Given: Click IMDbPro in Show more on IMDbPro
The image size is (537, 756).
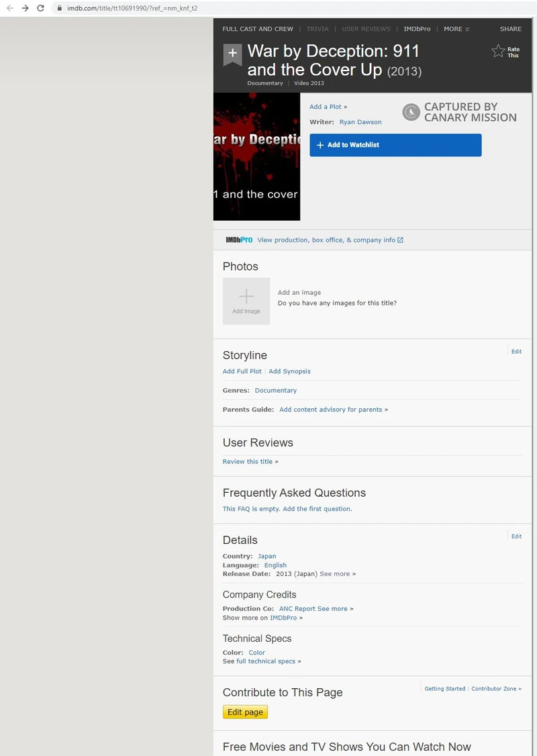Looking at the screenshot, I should (283, 618).
